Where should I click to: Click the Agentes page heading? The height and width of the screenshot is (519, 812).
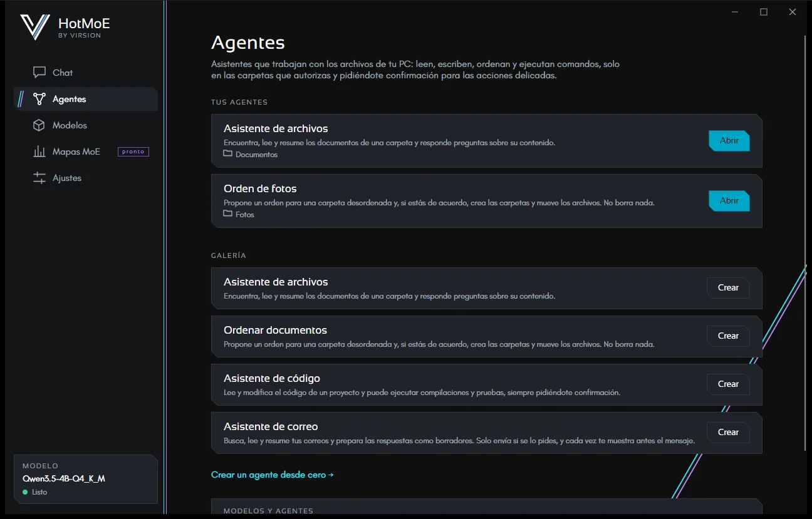(248, 43)
